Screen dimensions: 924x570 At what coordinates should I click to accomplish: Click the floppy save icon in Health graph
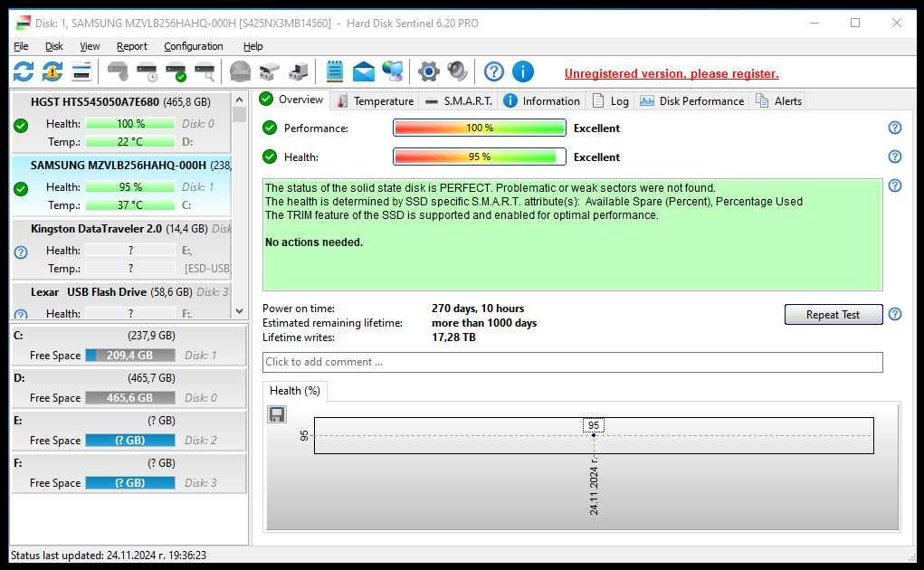point(277,414)
